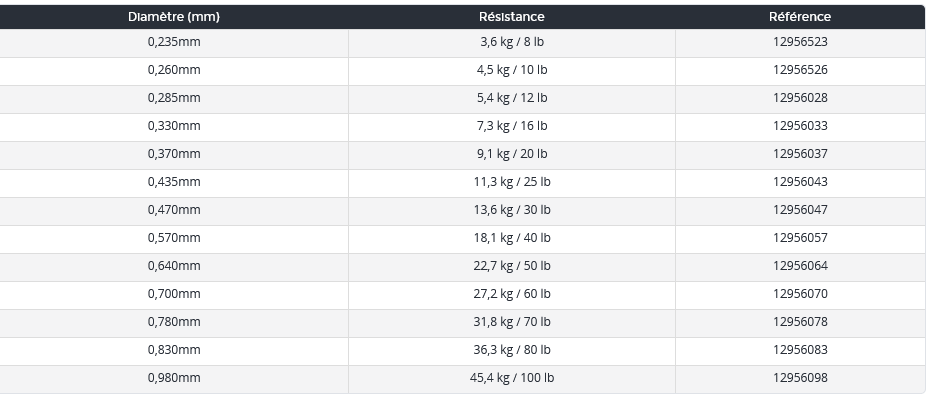Screen dimensions: 928x402
Task: Click the 3,6 kg / 8 lb cell
Action: (512, 42)
